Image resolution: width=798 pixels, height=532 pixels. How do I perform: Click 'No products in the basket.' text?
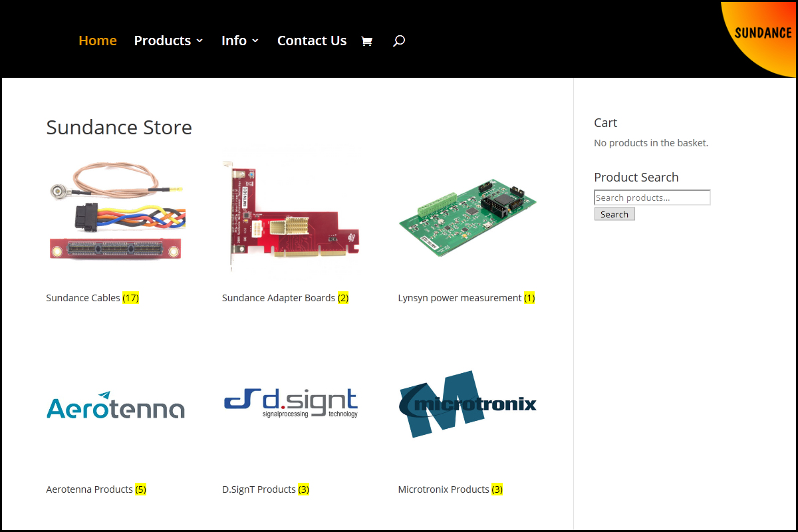coord(651,143)
